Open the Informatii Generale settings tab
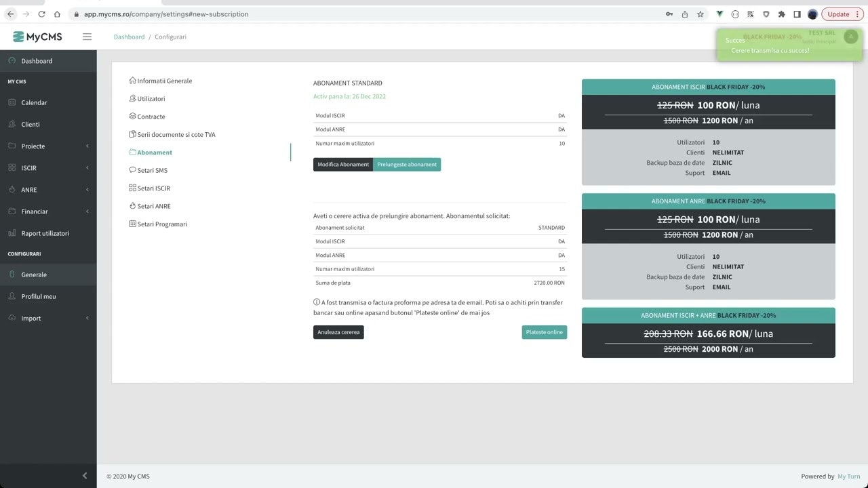This screenshot has height=488, width=868. coord(161,81)
